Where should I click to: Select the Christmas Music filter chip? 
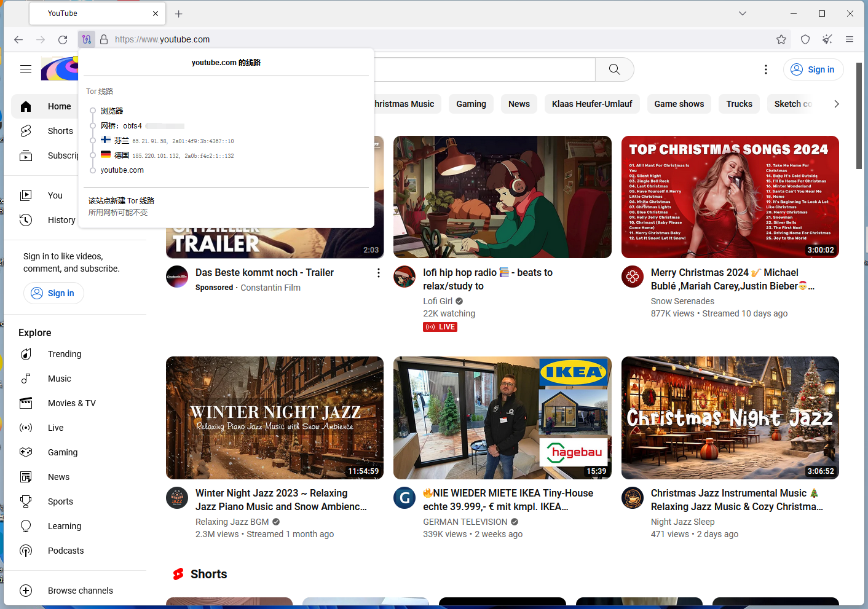point(408,104)
